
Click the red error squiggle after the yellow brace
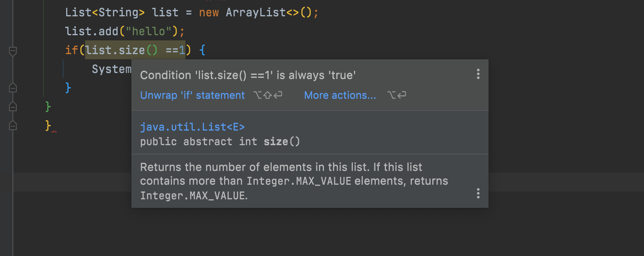tap(54, 131)
